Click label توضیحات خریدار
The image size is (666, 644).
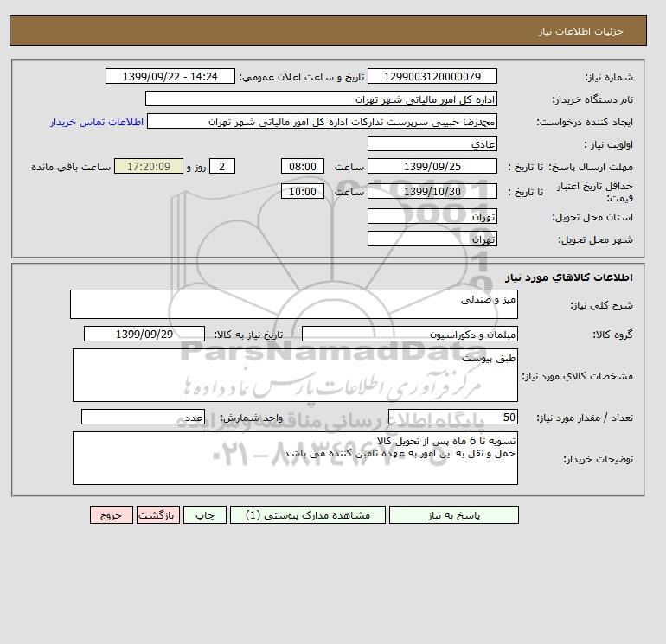[598, 459]
